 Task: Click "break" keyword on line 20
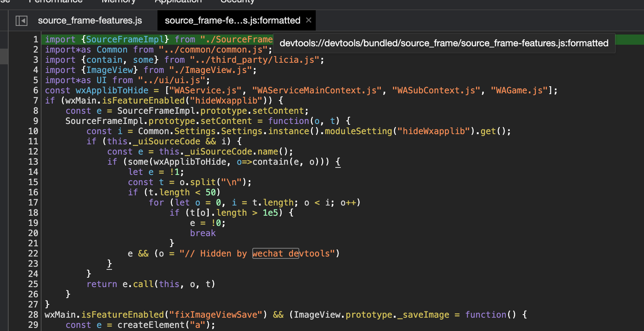click(x=203, y=233)
